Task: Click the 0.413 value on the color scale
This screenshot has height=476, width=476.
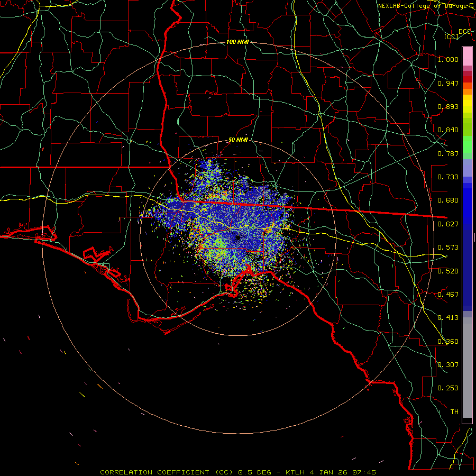Action: [x=448, y=318]
